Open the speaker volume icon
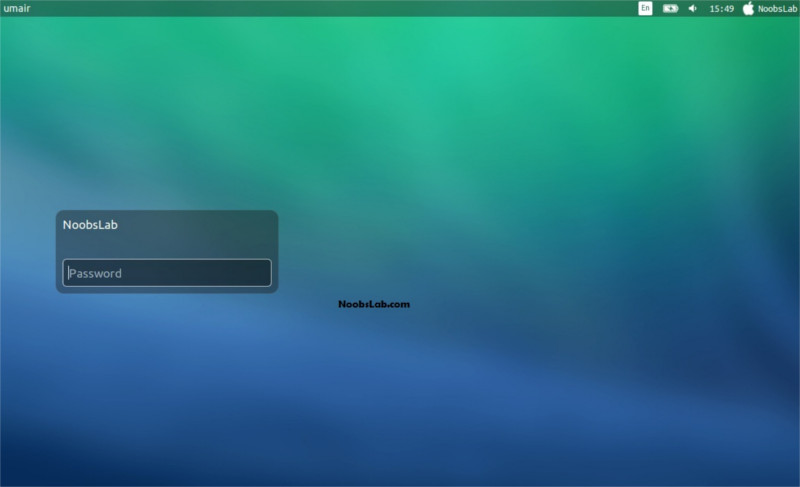This screenshot has height=487, width=800. 693,8
